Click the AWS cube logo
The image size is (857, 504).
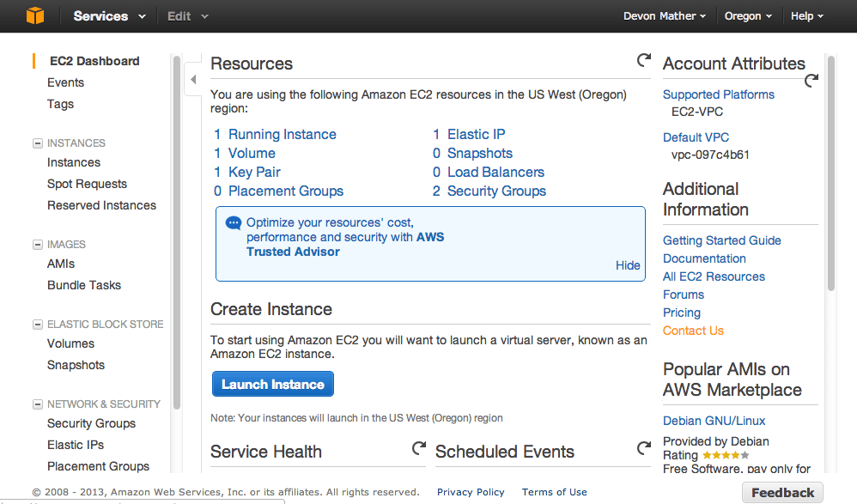(x=34, y=15)
